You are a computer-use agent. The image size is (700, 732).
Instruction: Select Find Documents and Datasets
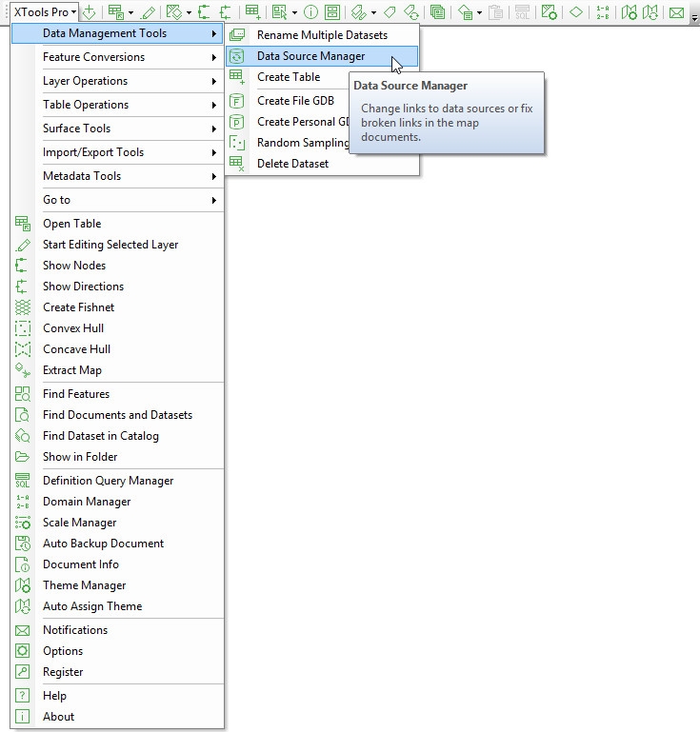coord(118,415)
